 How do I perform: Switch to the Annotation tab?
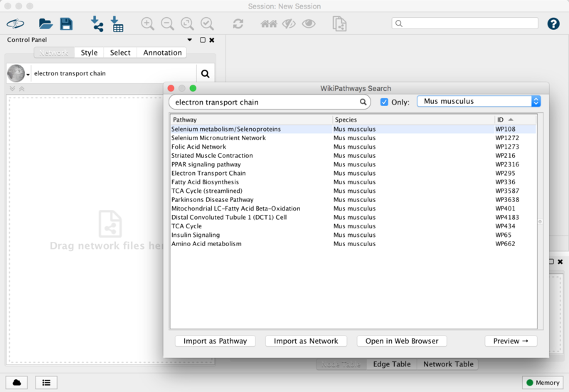(162, 53)
